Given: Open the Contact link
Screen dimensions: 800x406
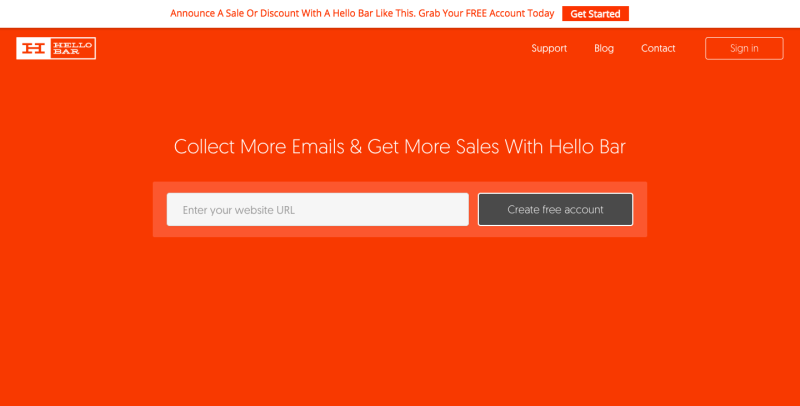Looking at the screenshot, I should pos(658,48).
